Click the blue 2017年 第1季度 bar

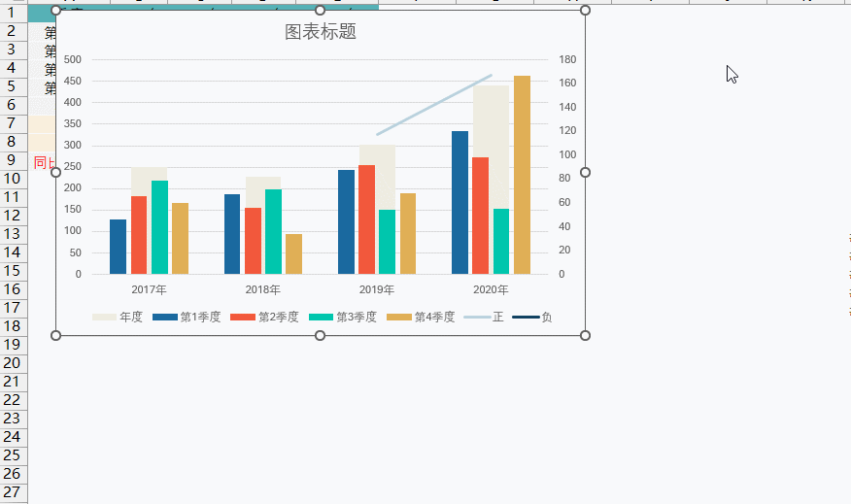(x=118, y=247)
